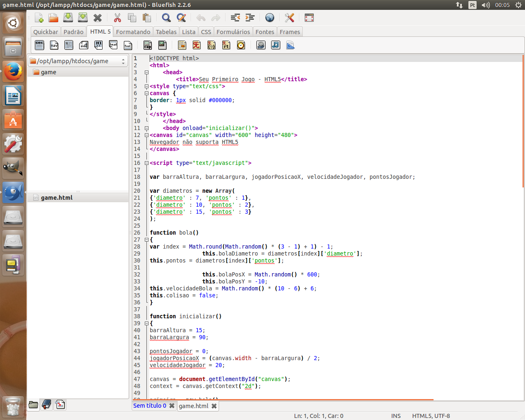The width and height of the screenshot is (525, 420).
Task: Insert a section element using the sec icon
Action: coord(39,45)
